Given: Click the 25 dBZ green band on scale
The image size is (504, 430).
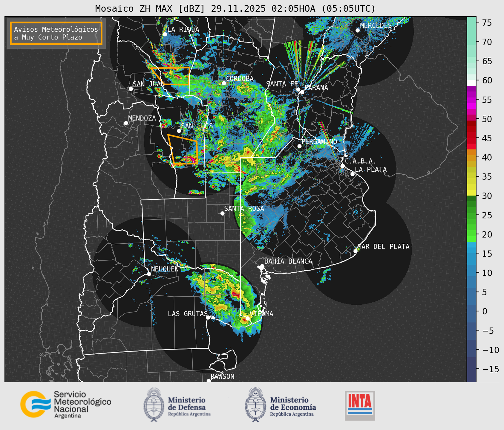Looking at the screenshot, I should (471, 215).
